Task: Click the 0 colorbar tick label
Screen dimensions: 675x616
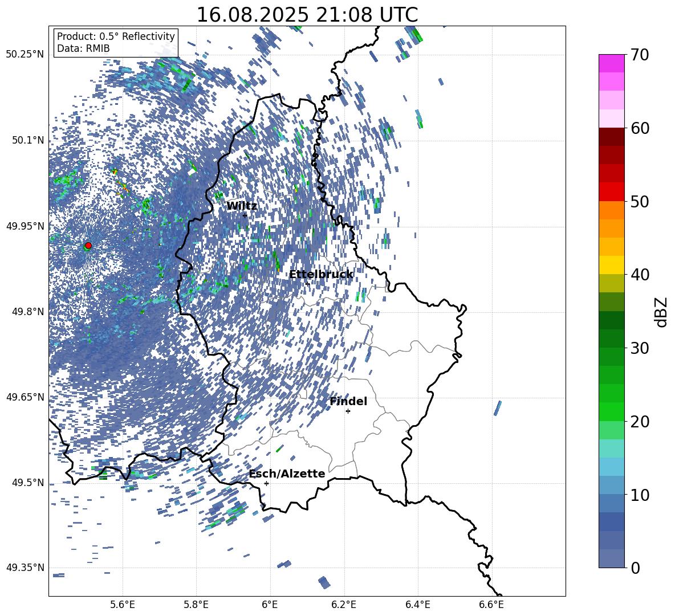Action: click(635, 568)
